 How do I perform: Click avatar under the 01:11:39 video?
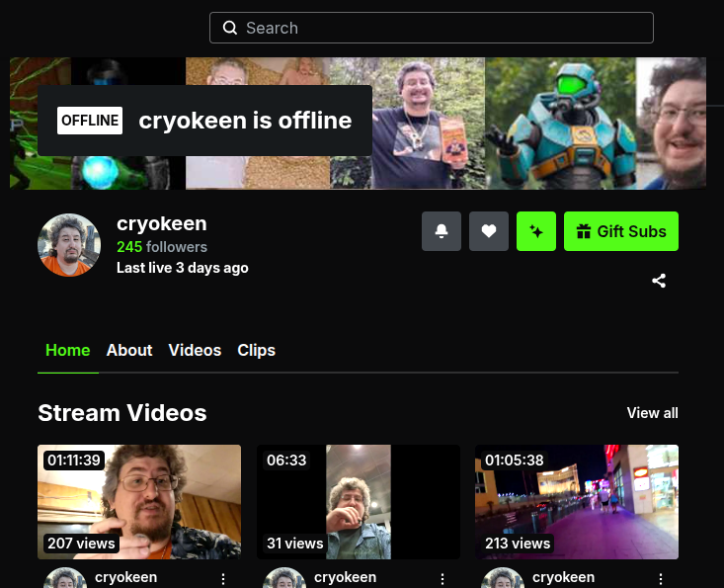tap(65, 578)
